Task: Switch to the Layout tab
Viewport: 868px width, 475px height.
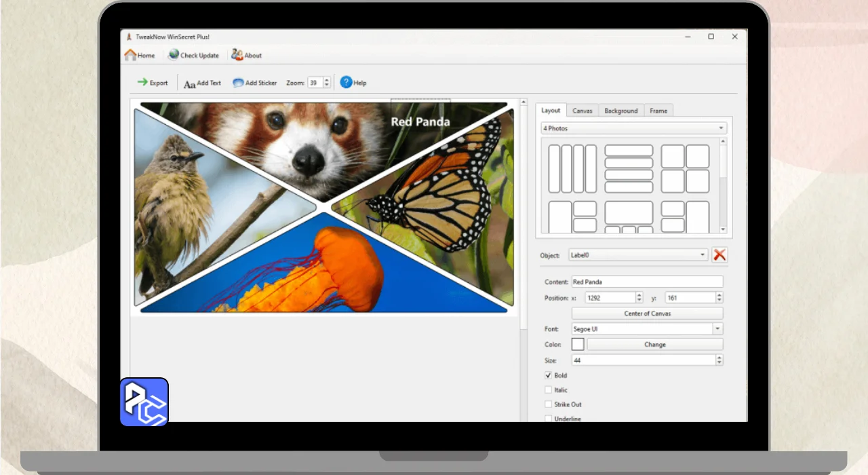Action: (x=551, y=110)
